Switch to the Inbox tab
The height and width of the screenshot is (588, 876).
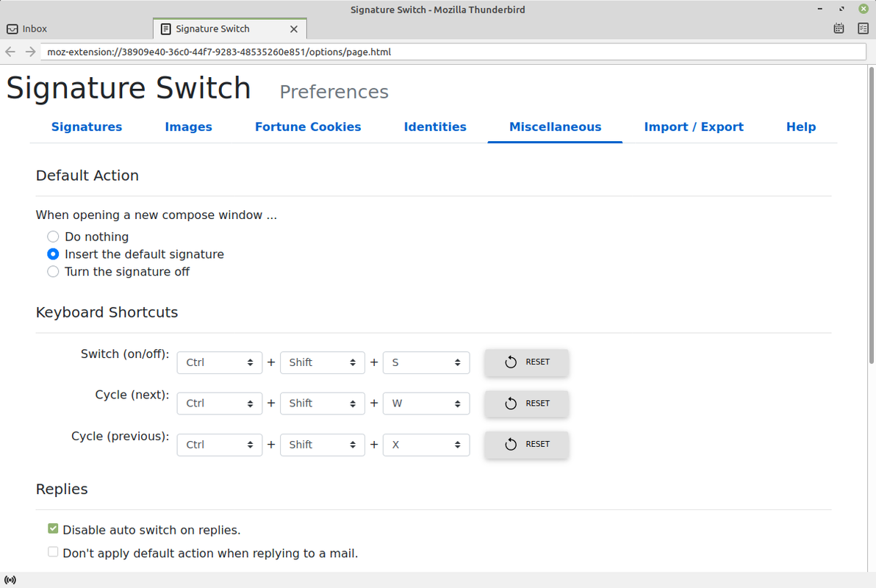(x=76, y=29)
